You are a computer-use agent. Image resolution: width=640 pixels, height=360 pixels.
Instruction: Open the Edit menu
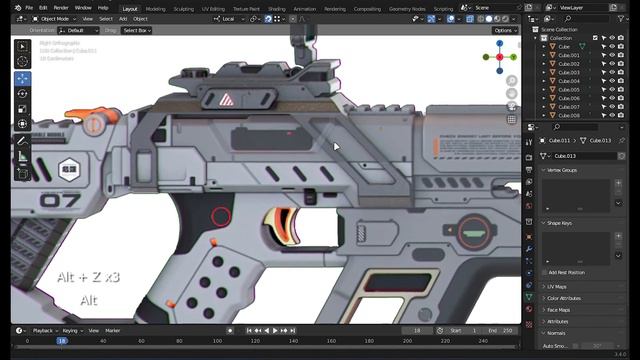point(43,8)
